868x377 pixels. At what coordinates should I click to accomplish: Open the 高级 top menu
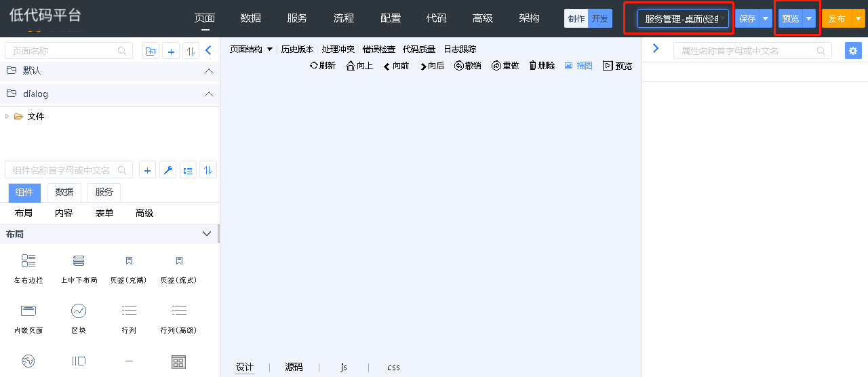(483, 18)
